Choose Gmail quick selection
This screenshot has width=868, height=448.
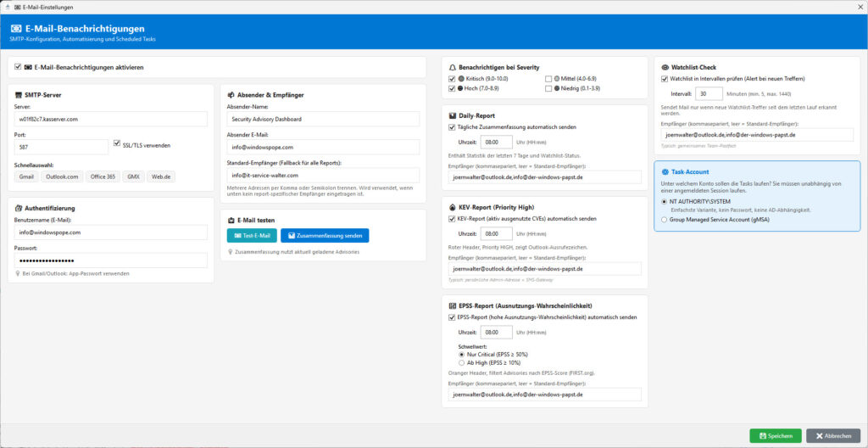(26, 176)
